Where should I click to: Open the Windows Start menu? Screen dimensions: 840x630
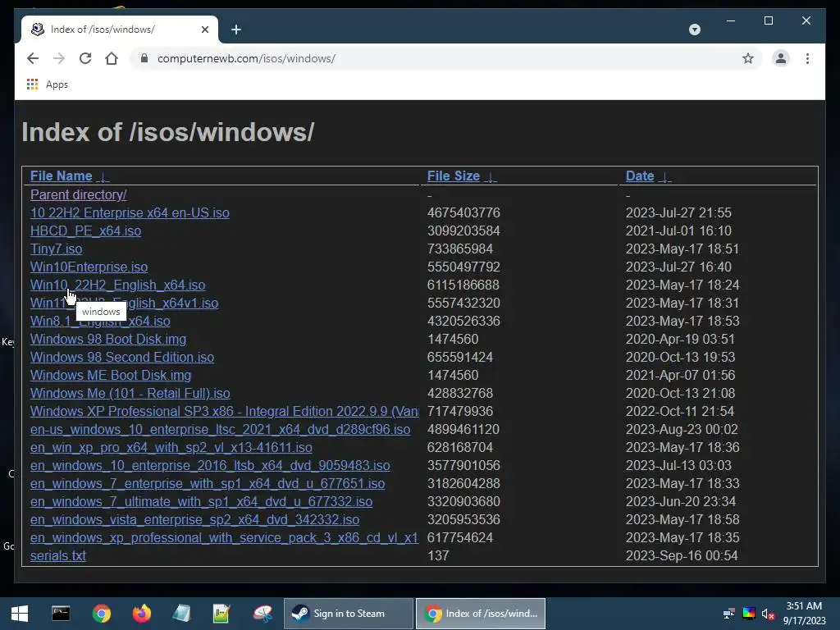20,614
